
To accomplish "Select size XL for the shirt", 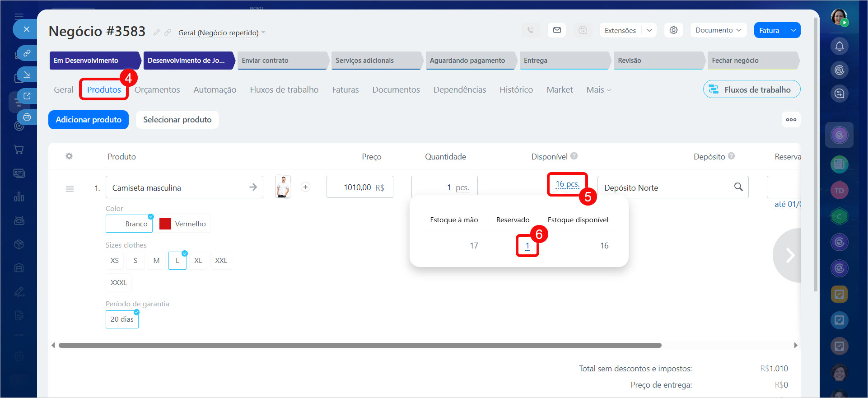I will 198,261.
